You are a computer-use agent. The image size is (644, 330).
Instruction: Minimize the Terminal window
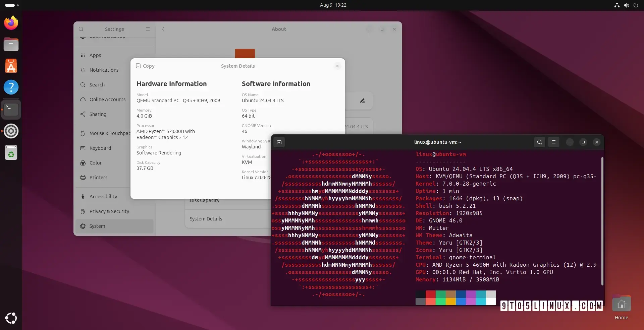point(570,142)
